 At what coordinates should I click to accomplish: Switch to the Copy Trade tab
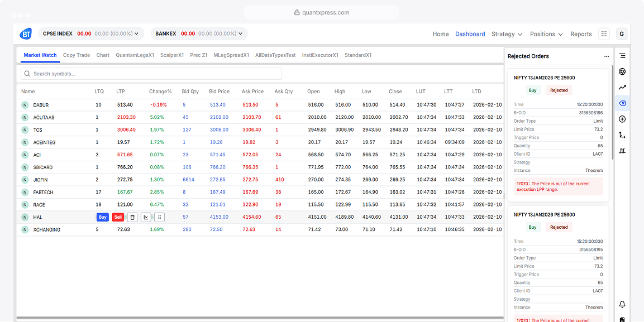[x=77, y=55]
